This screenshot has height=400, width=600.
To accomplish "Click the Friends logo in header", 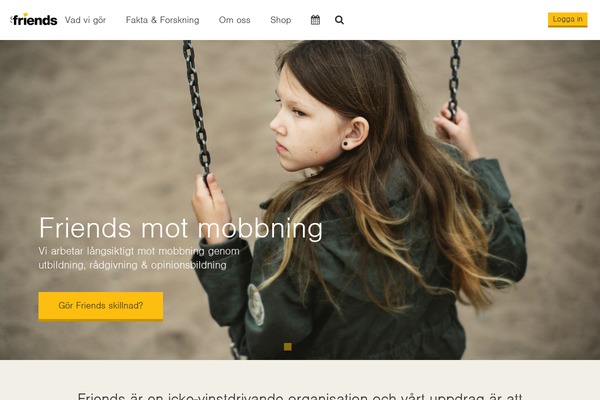I will 34,20.
